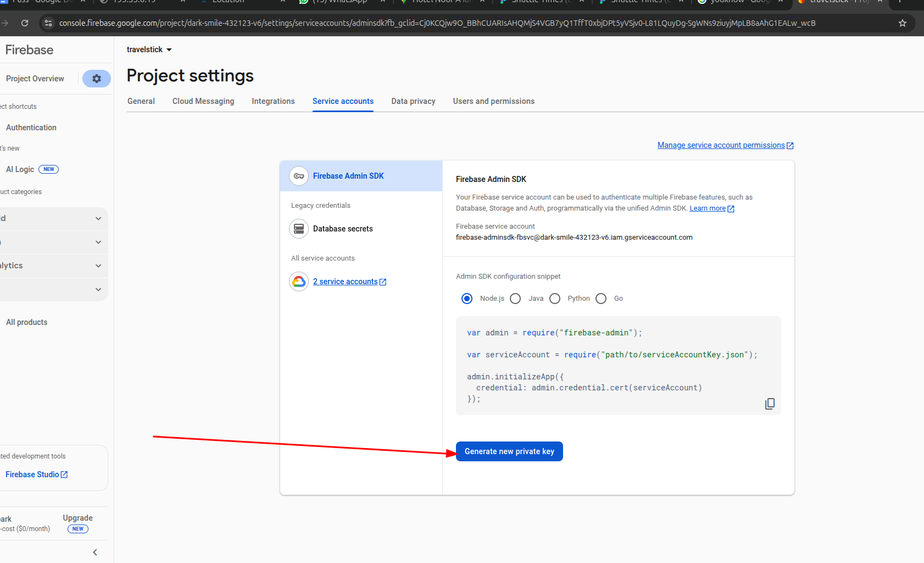
Task: Click the Project settings heading
Action: 190,76
